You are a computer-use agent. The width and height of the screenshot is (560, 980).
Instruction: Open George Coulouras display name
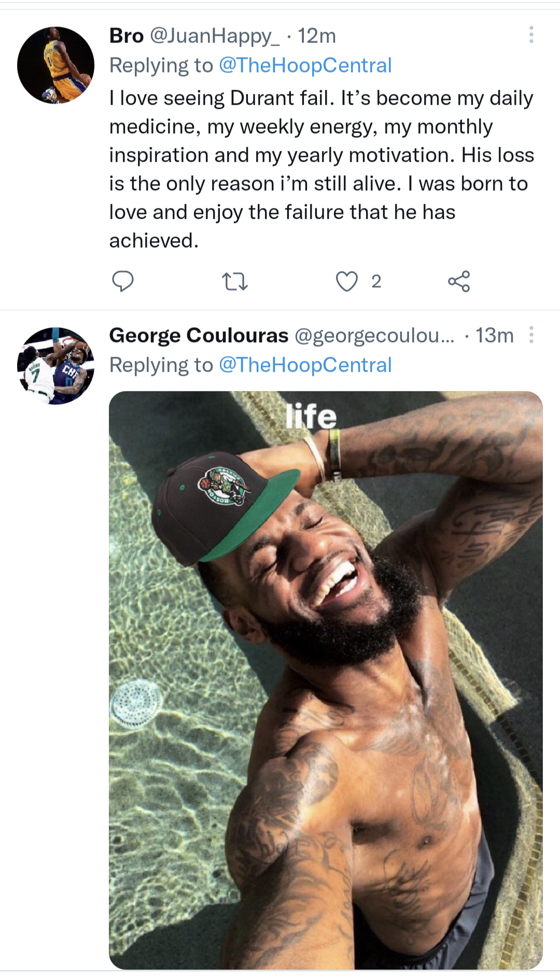point(199,335)
